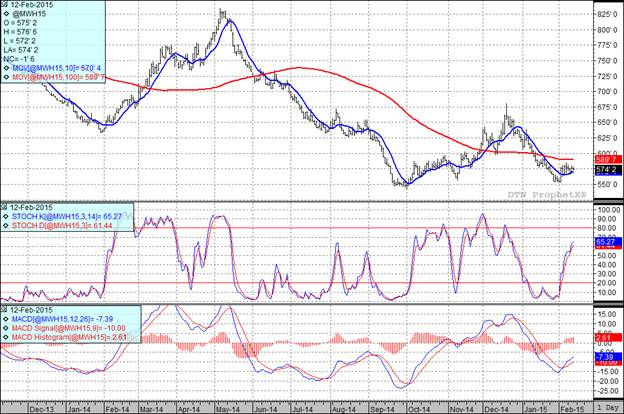Click the Jul-14 date axis label

tap(302, 409)
